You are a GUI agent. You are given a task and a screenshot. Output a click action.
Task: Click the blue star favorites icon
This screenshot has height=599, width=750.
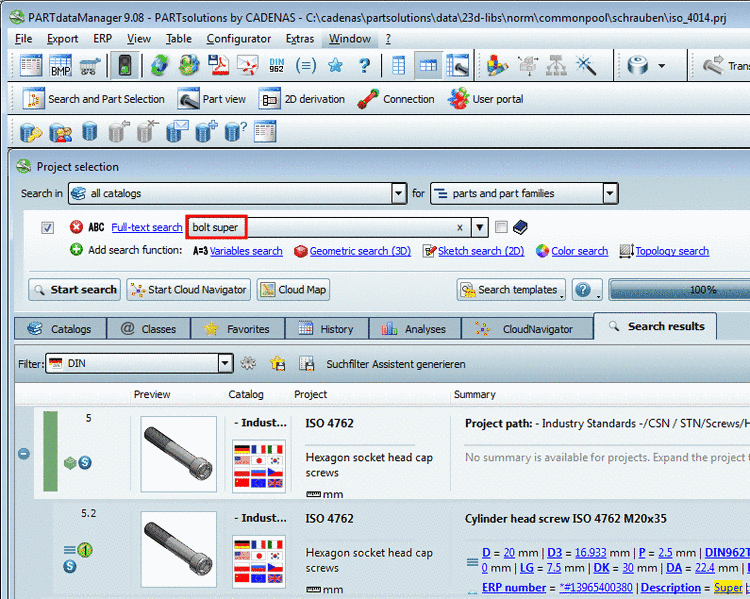pos(335,66)
